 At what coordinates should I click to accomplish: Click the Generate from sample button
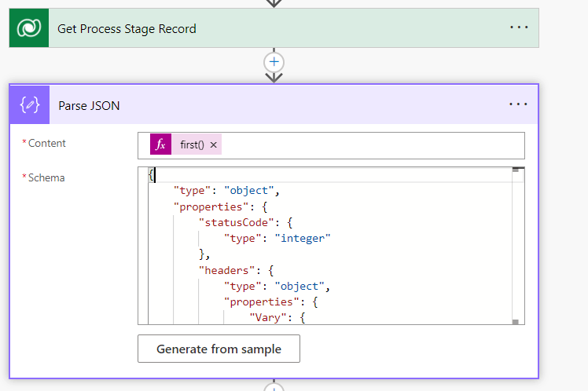(219, 349)
